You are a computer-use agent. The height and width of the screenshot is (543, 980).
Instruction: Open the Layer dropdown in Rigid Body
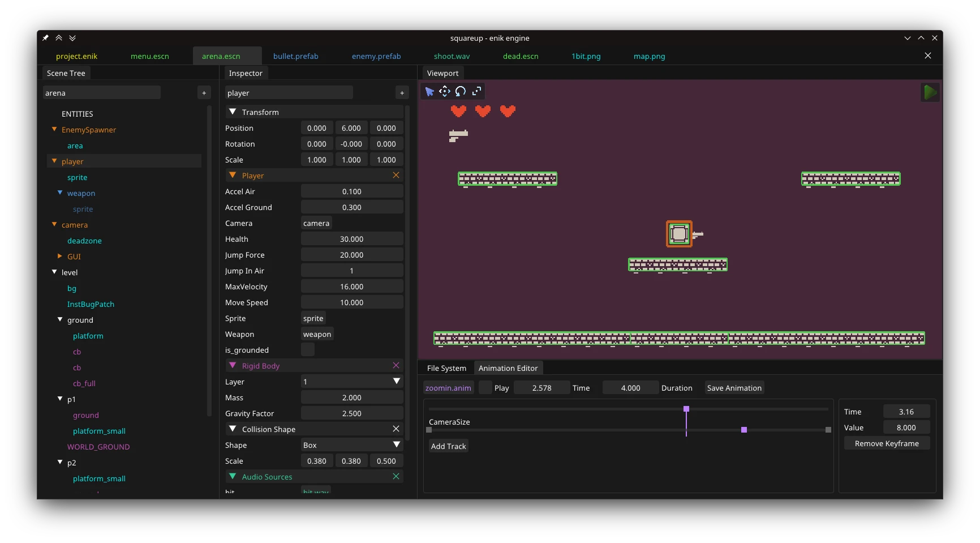coord(351,382)
